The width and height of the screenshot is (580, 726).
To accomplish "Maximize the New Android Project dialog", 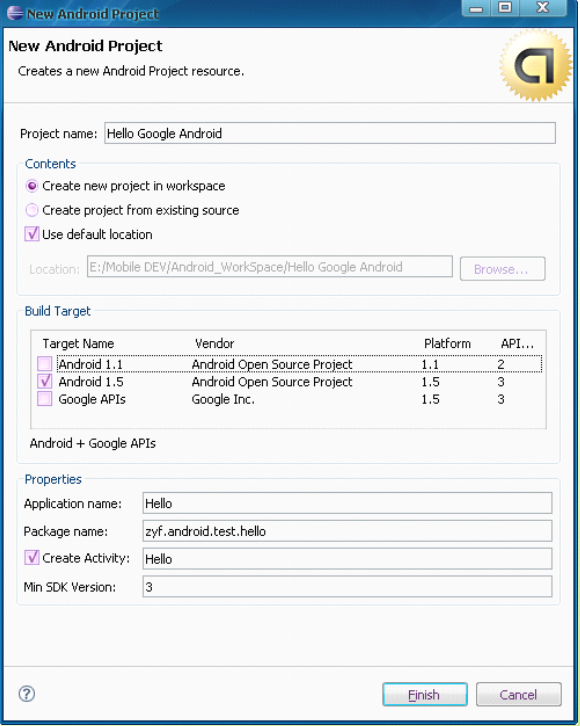I will click(505, 8).
